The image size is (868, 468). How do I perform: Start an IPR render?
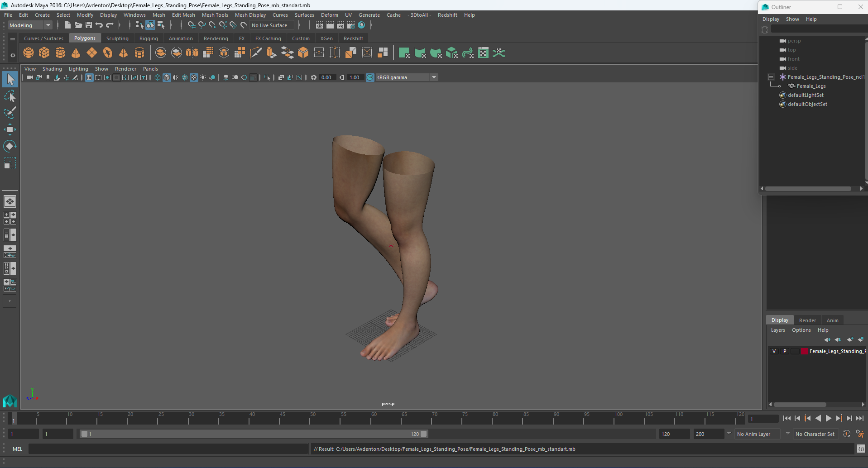coord(340,25)
